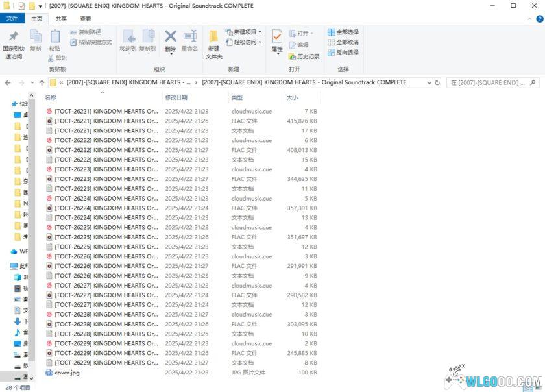Viewport: 545px width, 392px height.
Task: Select the Rename icon
Action: [x=190, y=38]
